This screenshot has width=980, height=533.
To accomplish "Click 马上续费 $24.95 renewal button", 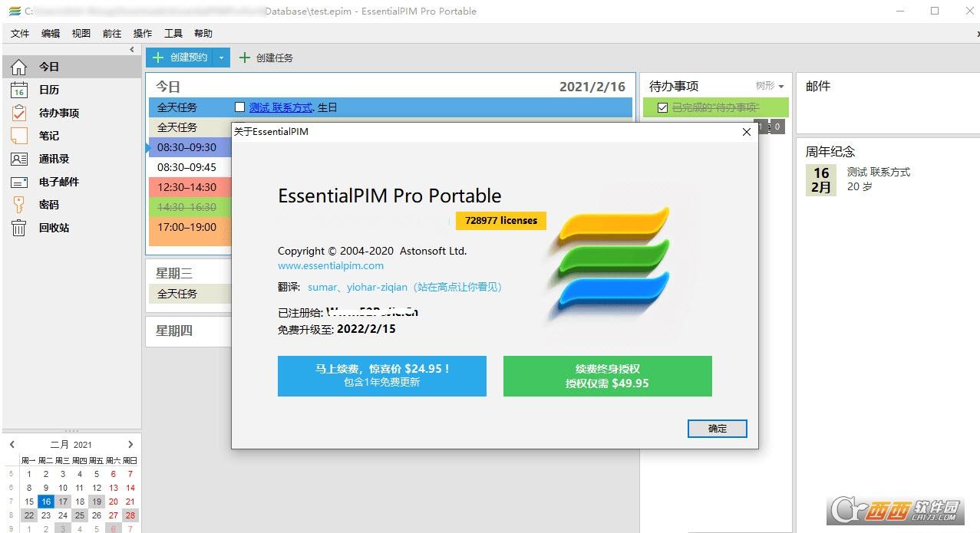I will point(382,376).
